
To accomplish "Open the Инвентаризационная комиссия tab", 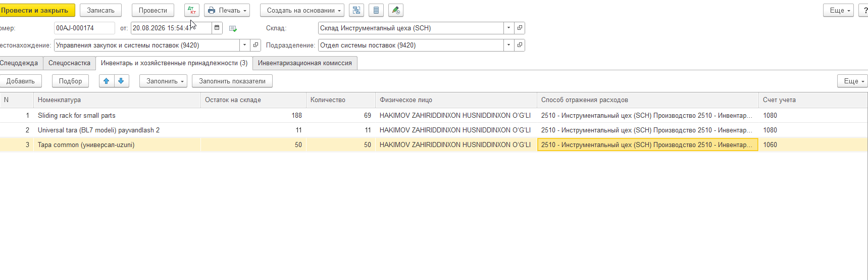I will point(305,63).
